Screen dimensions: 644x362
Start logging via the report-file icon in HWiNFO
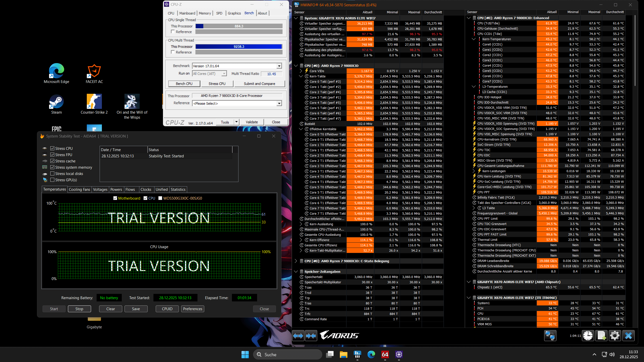tap(601, 335)
